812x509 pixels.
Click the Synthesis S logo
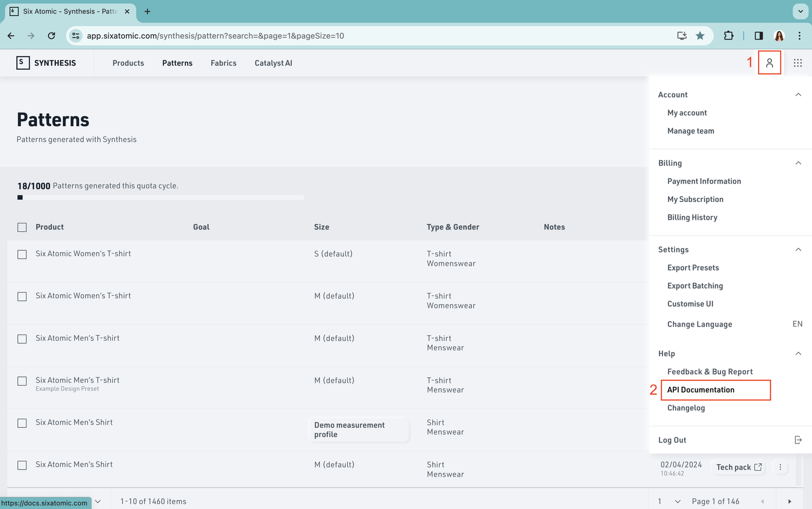pyautogui.click(x=23, y=63)
